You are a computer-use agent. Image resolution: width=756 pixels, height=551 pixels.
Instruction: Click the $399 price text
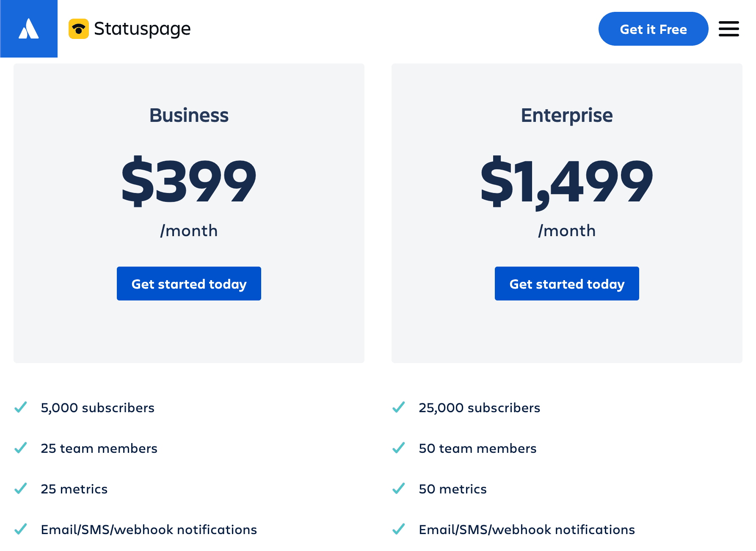[189, 181]
